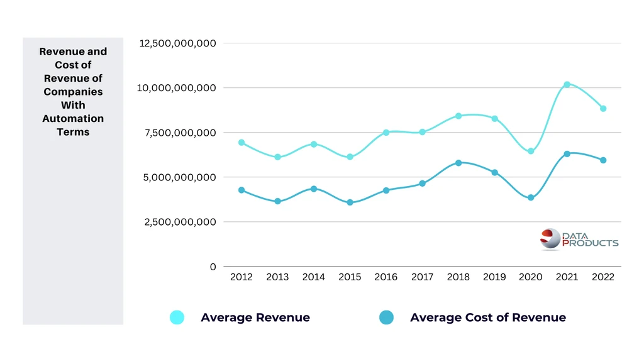Screen dimensions: 644x362
Task: Click the Average Cost of Revenue legend circle
Action: point(386,317)
